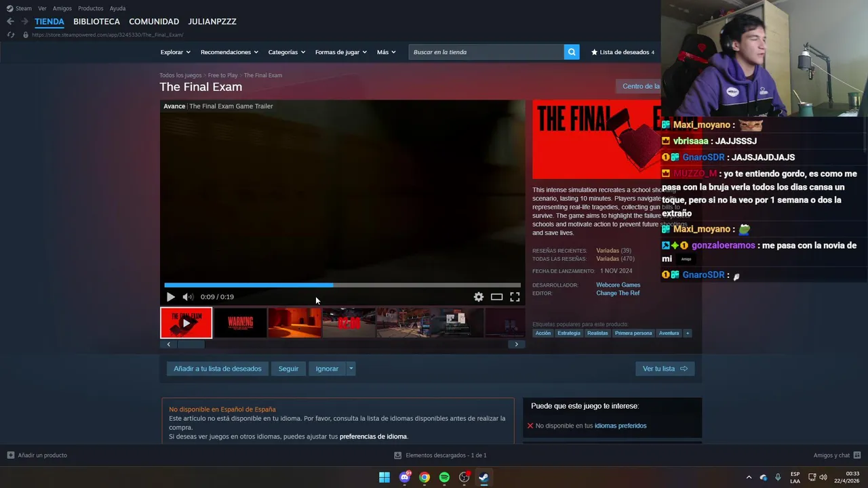
Task: Open Chrome from the taskbar
Action: [425, 477]
